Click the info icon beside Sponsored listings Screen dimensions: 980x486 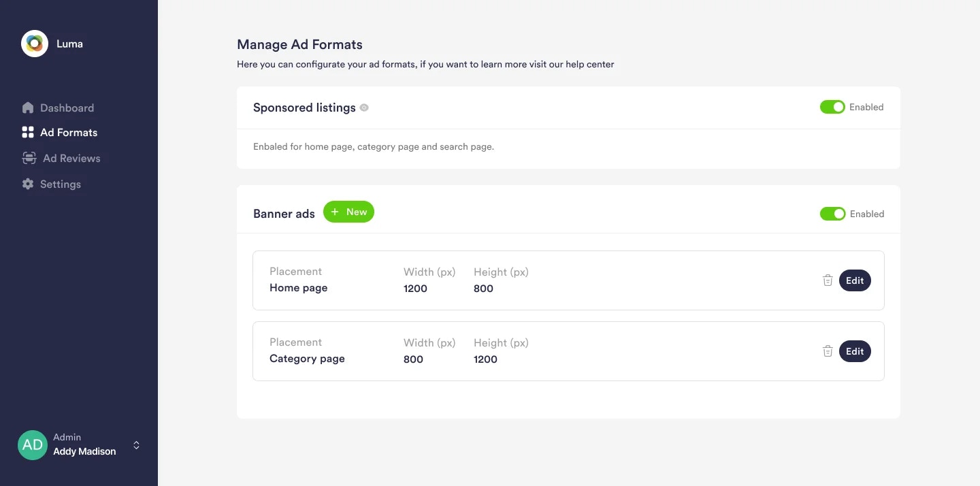click(364, 108)
